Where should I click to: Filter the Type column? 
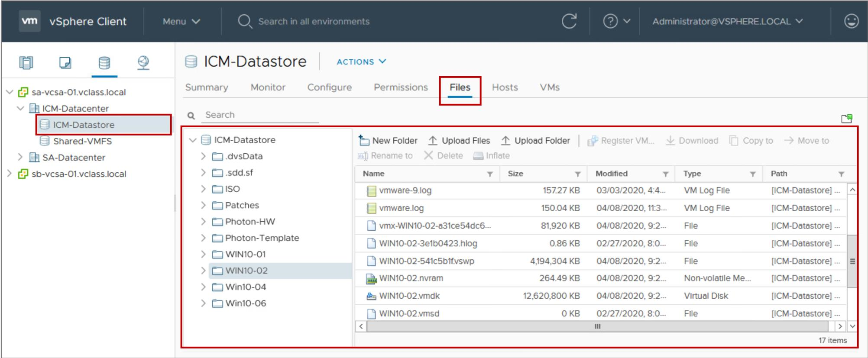(753, 174)
